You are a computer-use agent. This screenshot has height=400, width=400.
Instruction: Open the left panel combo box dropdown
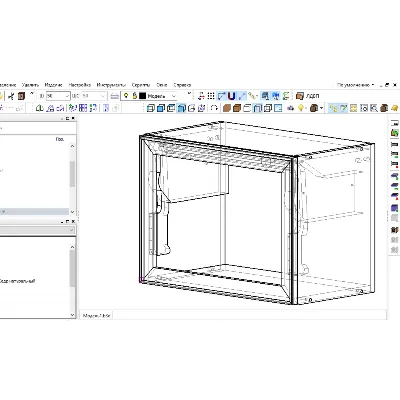tap(72, 230)
